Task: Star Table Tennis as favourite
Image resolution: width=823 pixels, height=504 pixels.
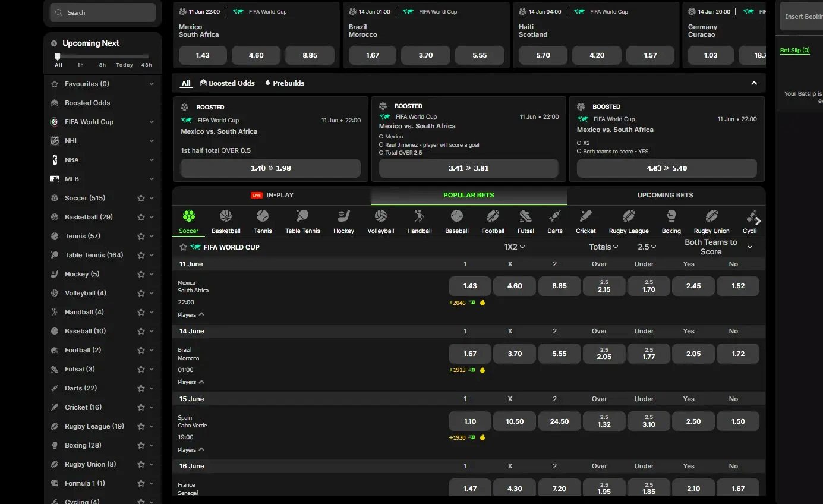Action: click(141, 255)
